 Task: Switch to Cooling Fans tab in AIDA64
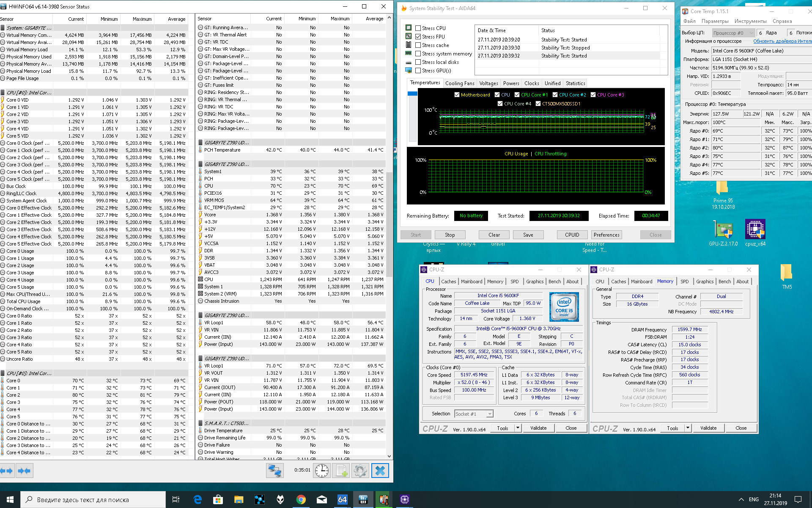click(x=459, y=83)
